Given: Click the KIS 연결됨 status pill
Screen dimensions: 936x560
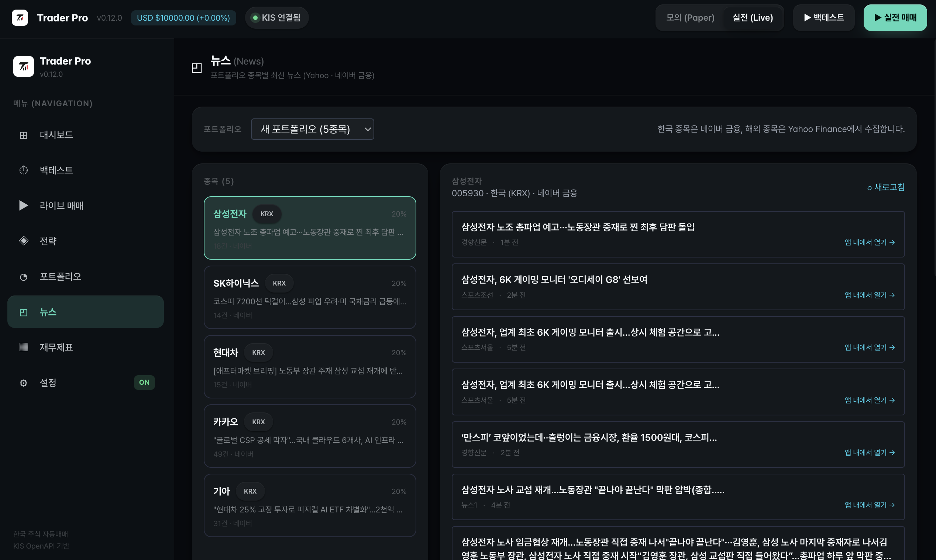Looking at the screenshot, I should pos(277,18).
